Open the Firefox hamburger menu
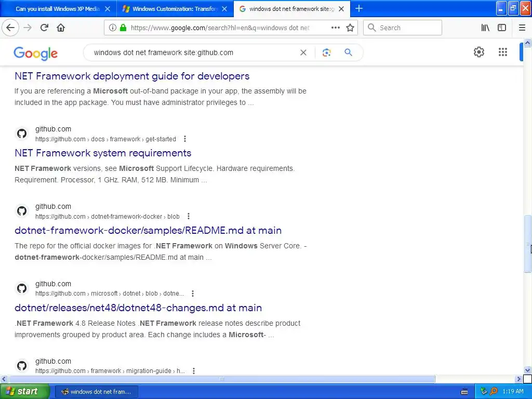This screenshot has width=532, height=399. [x=522, y=28]
